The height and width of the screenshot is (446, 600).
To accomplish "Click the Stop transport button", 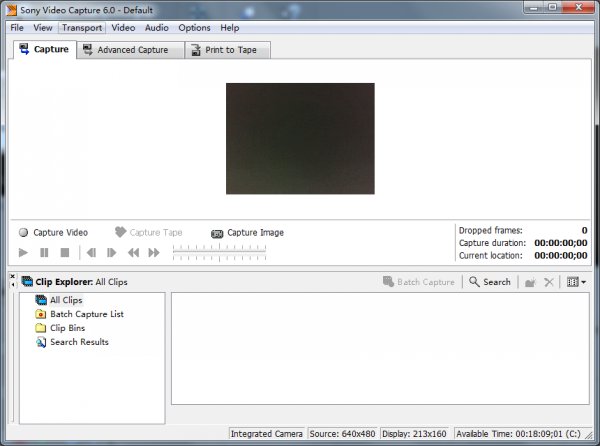I will click(x=65, y=252).
